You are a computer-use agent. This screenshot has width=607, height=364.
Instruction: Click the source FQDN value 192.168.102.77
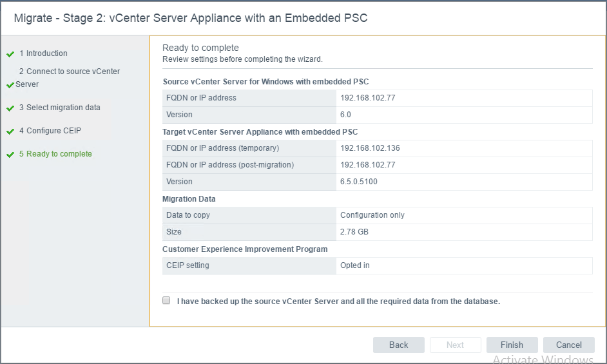tap(368, 98)
